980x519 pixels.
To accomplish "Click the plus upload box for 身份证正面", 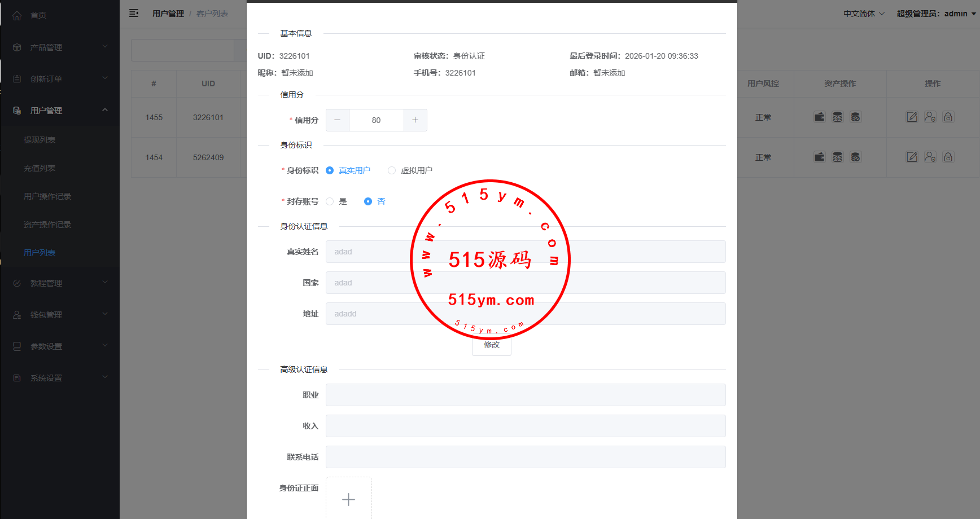I will coord(348,499).
